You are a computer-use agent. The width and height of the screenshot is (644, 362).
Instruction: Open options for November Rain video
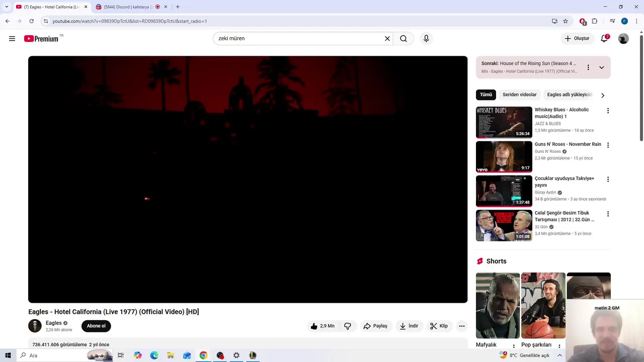coord(608,145)
